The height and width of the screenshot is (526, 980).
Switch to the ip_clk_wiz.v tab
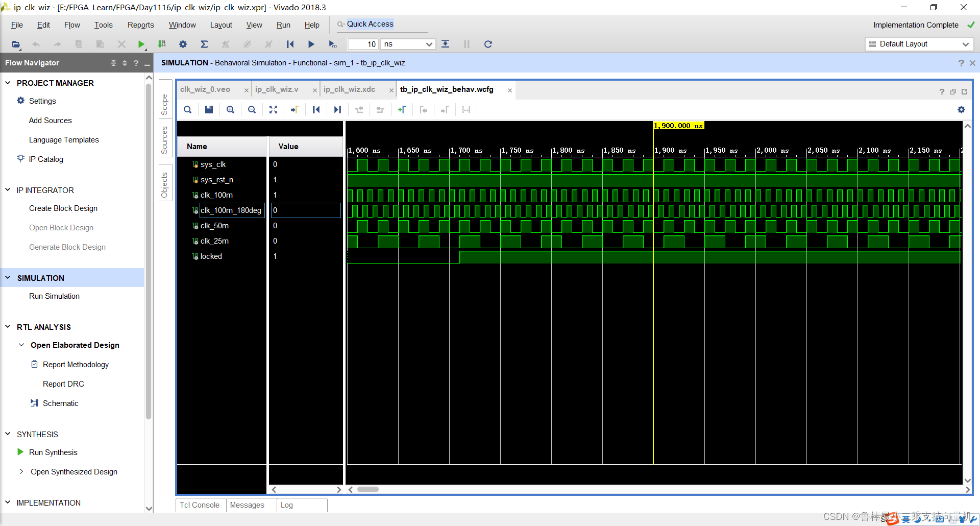[x=277, y=89]
